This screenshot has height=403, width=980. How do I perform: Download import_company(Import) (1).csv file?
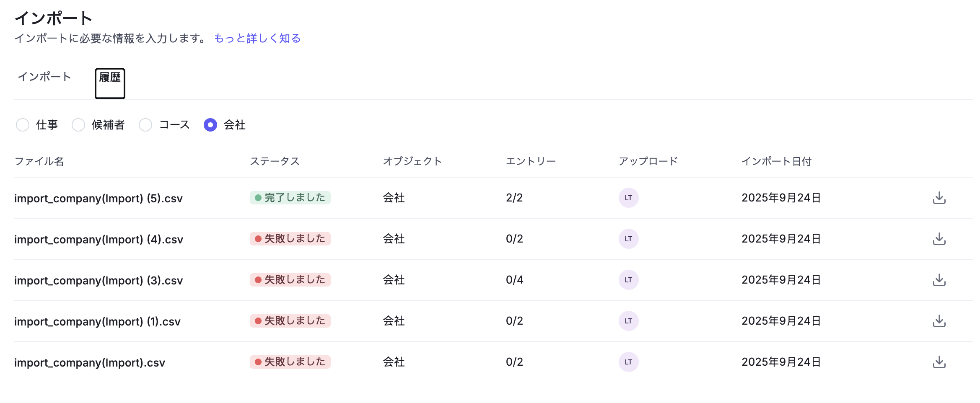point(939,321)
